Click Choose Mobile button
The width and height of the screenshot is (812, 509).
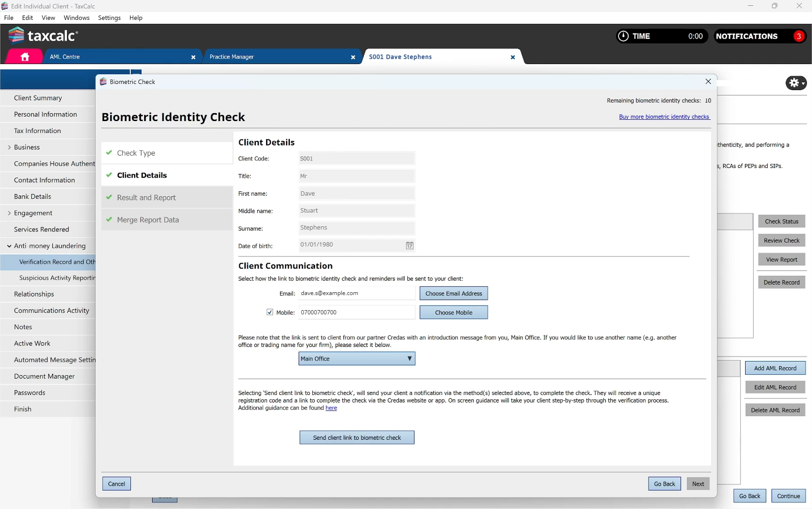click(x=454, y=312)
